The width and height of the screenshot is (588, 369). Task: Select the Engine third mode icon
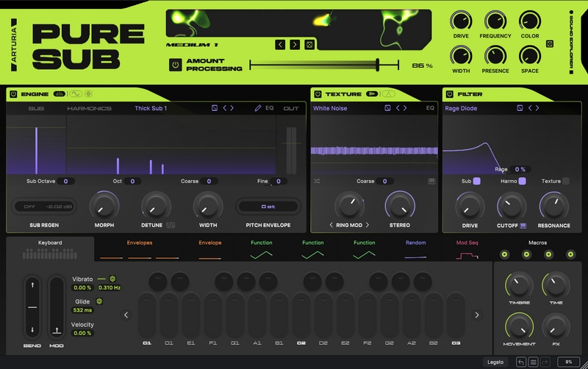[x=88, y=94]
